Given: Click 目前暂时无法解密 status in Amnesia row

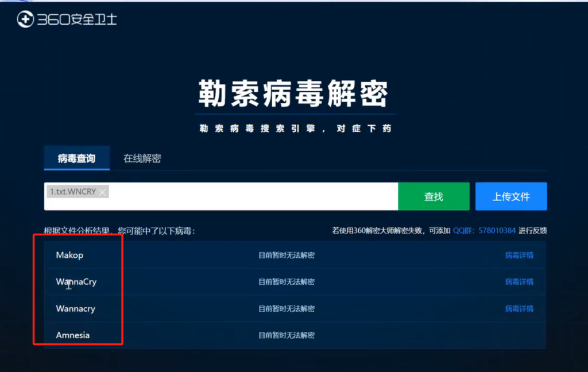Looking at the screenshot, I should (287, 335).
